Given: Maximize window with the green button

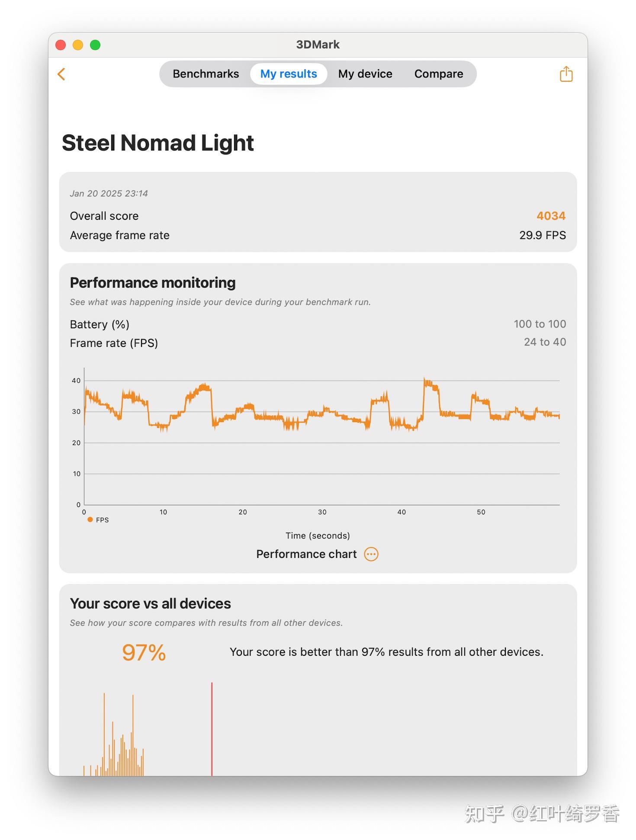Looking at the screenshot, I should 95,45.
